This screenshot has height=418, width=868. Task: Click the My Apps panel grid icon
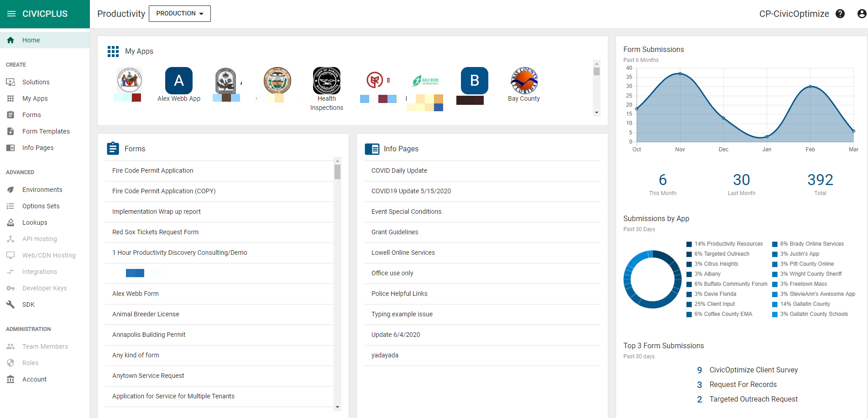tap(113, 51)
